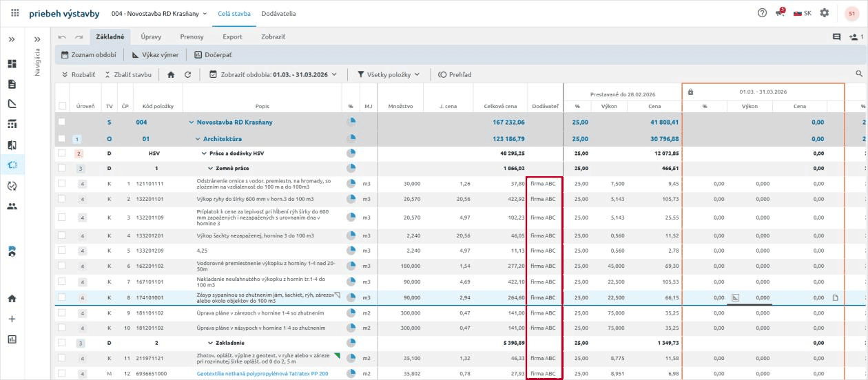Collapse the Architektúra tree node

click(198, 138)
